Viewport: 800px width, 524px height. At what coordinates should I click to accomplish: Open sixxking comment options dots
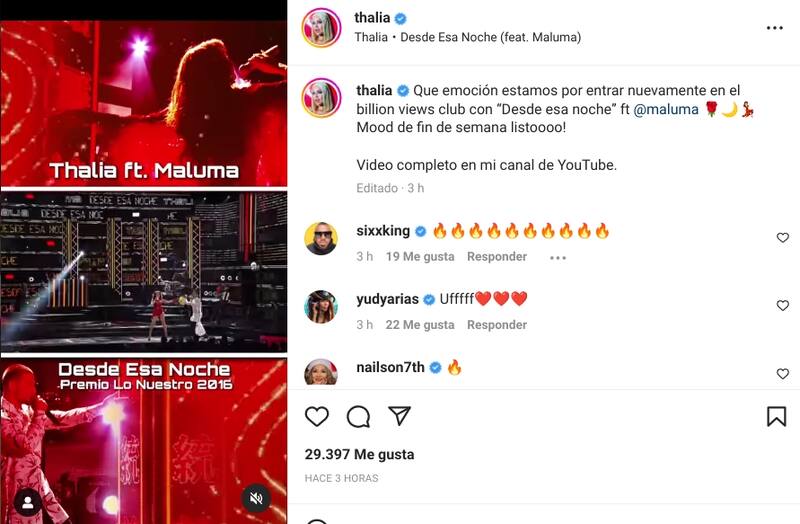click(x=558, y=258)
